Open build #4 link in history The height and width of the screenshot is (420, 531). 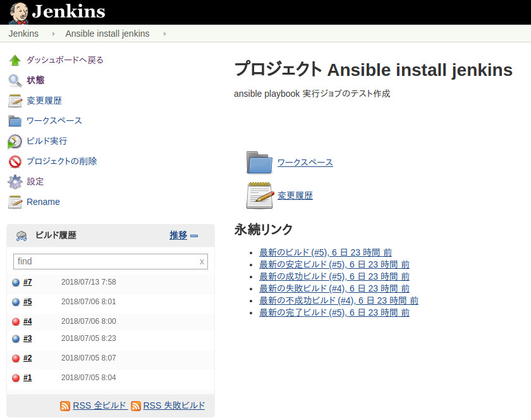(x=27, y=321)
